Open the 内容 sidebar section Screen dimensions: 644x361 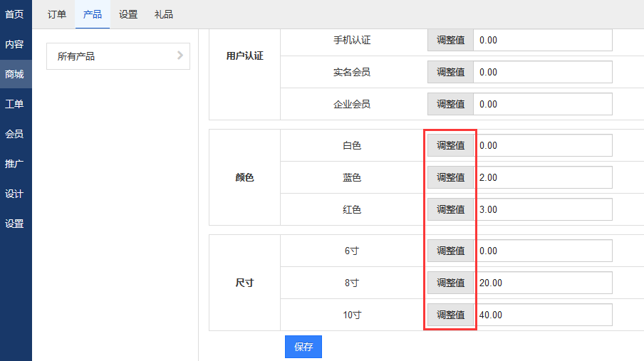click(x=15, y=44)
